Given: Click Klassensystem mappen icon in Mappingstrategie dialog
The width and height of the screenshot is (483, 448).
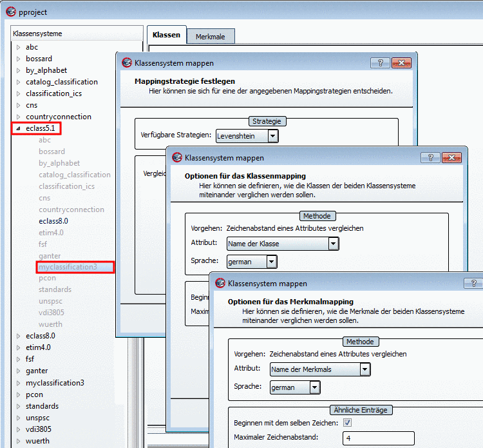Looking at the screenshot, I should pyautogui.click(x=127, y=63).
